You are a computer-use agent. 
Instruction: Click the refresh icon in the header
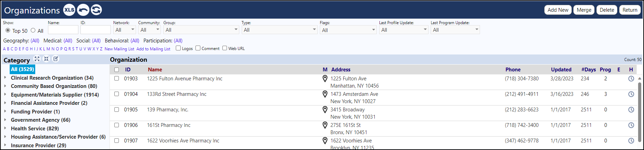click(x=96, y=10)
